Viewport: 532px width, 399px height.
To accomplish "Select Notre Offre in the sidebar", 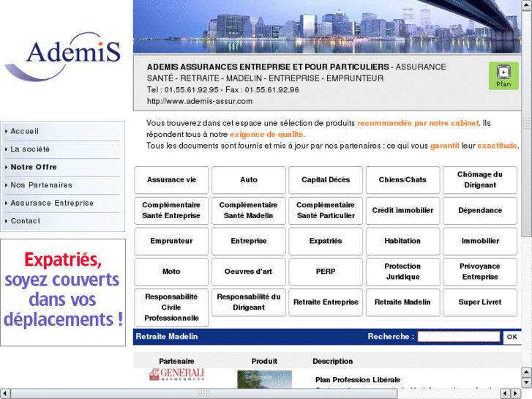I will coord(34,167).
